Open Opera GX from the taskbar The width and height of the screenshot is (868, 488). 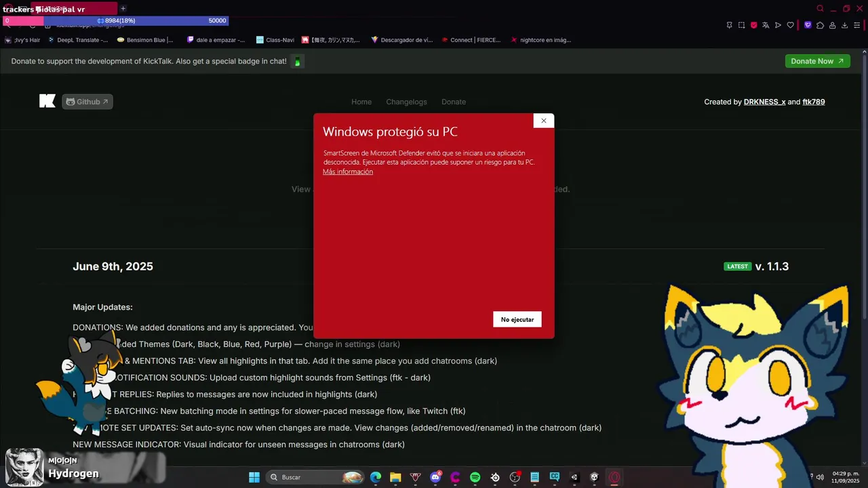click(614, 477)
